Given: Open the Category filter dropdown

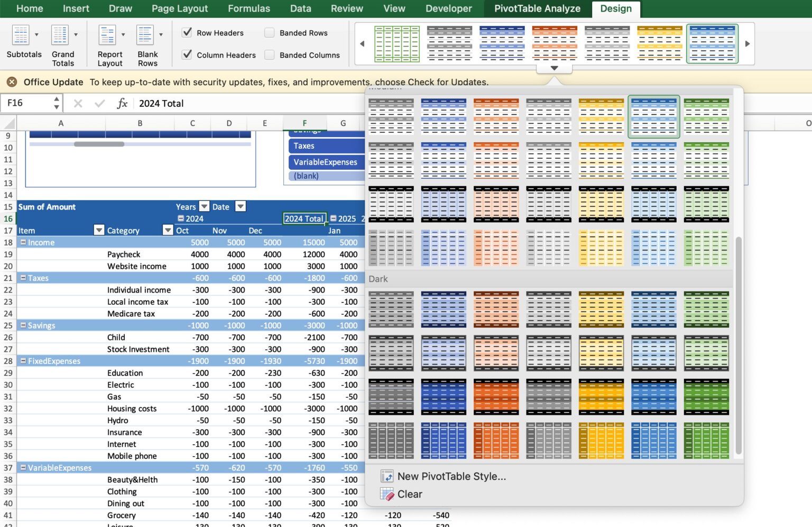Looking at the screenshot, I should coord(168,230).
